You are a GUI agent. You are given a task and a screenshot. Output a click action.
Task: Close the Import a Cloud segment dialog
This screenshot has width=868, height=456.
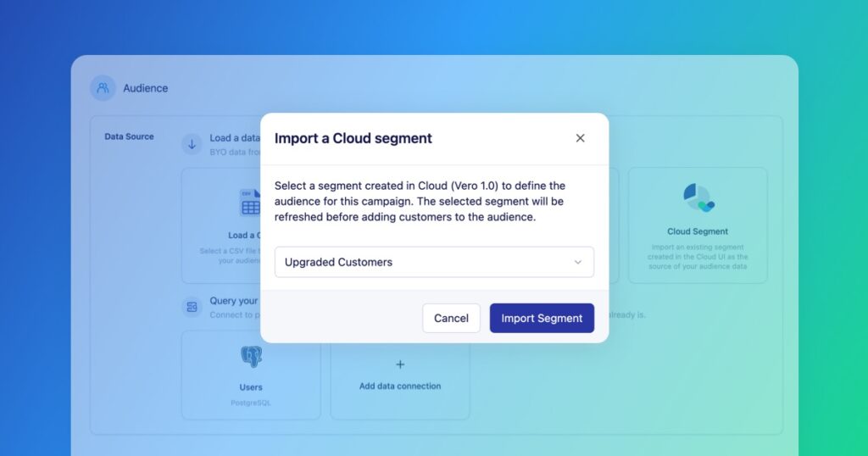point(580,138)
